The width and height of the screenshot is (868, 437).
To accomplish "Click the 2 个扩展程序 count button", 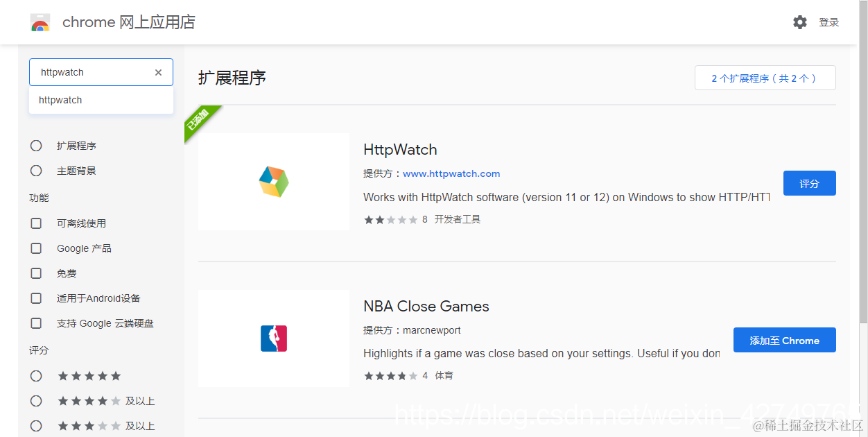I will (765, 78).
